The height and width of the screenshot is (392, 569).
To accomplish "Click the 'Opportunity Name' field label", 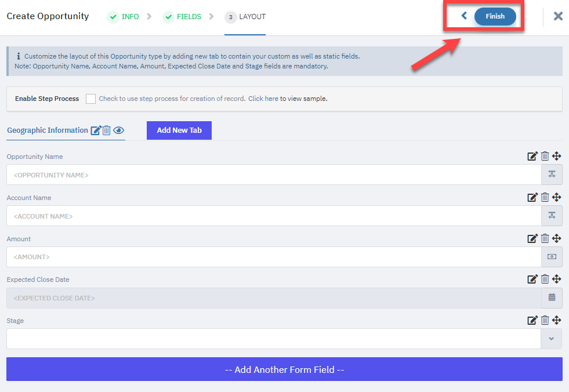I will [x=35, y=157].
